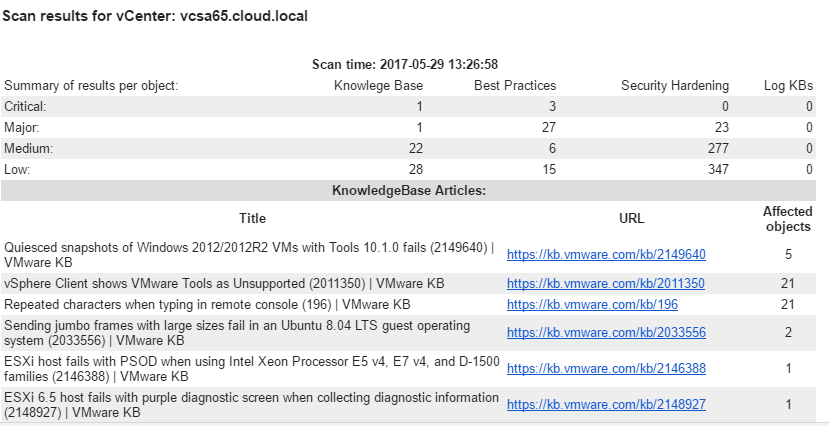
Task: Click the Scan time timestamp text
Action: coord(405,64)
